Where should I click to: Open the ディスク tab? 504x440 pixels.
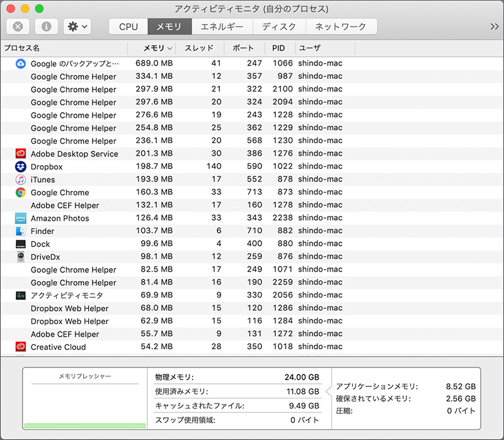point(279,26)
